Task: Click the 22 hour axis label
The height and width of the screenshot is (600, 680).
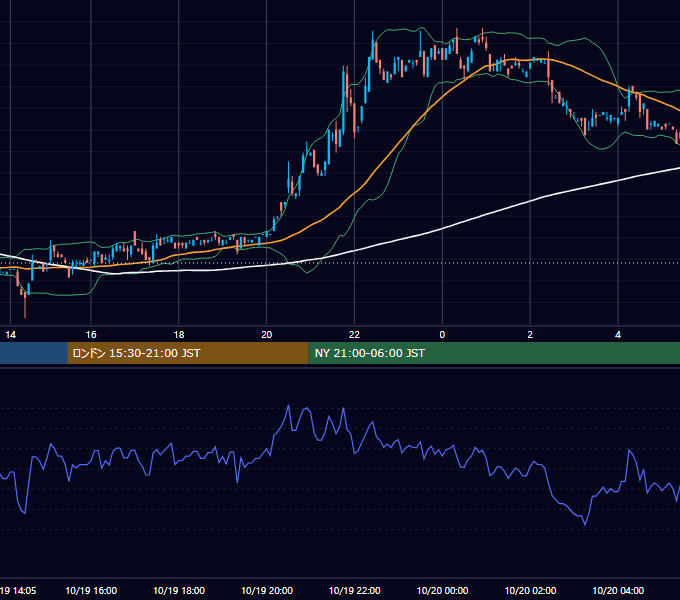Action: coord(354,335)
